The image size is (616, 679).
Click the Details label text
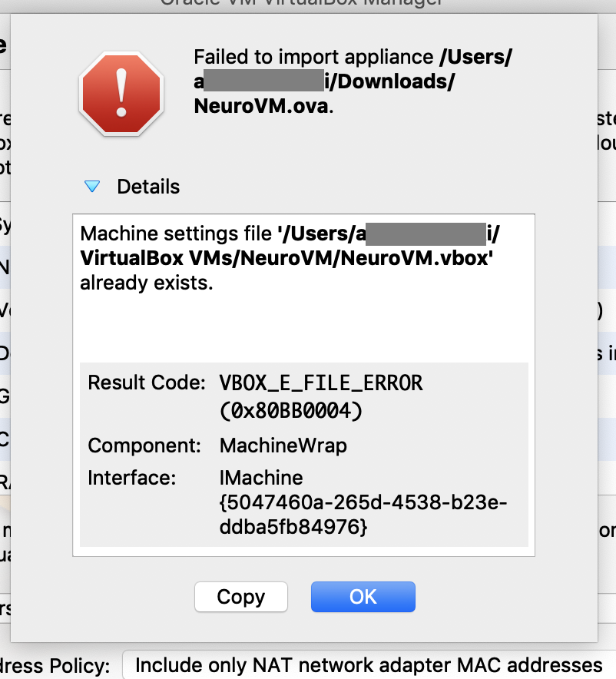(x=148, y=187)
